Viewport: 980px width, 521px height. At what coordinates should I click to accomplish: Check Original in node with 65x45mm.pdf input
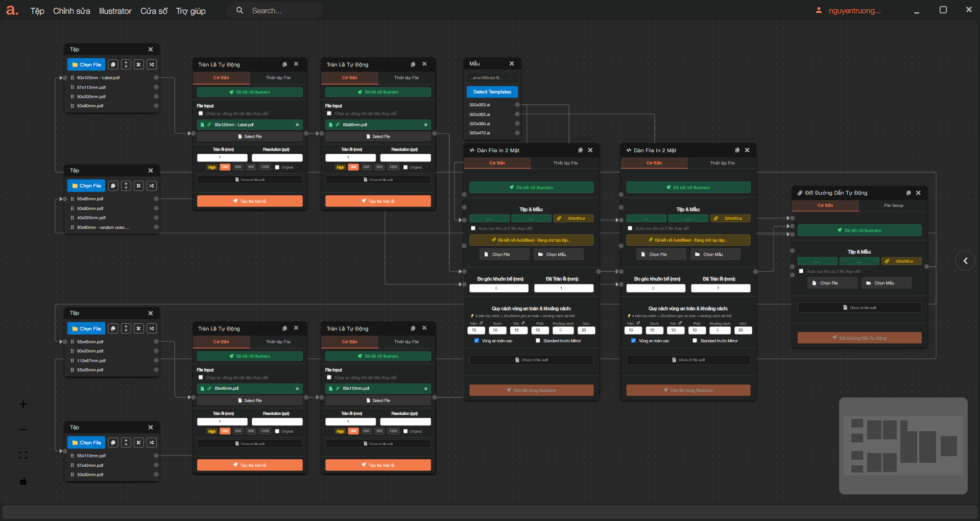(277, 431)
